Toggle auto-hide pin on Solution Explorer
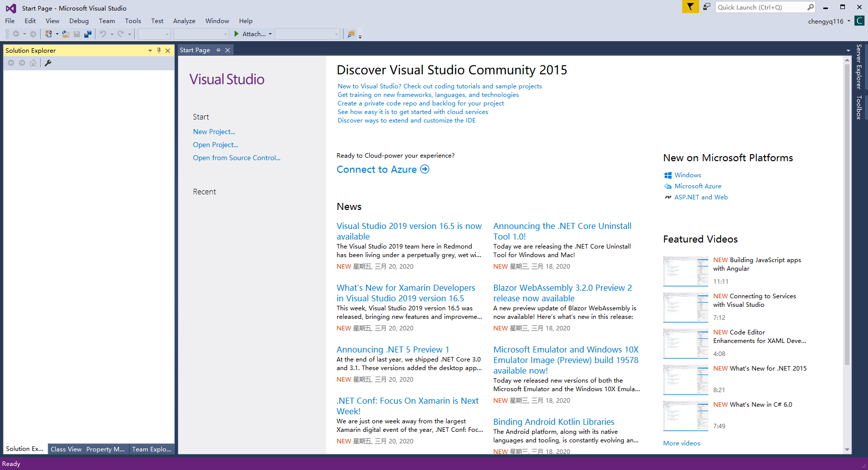This screenshot has width=868, height=470. point(159,50)
